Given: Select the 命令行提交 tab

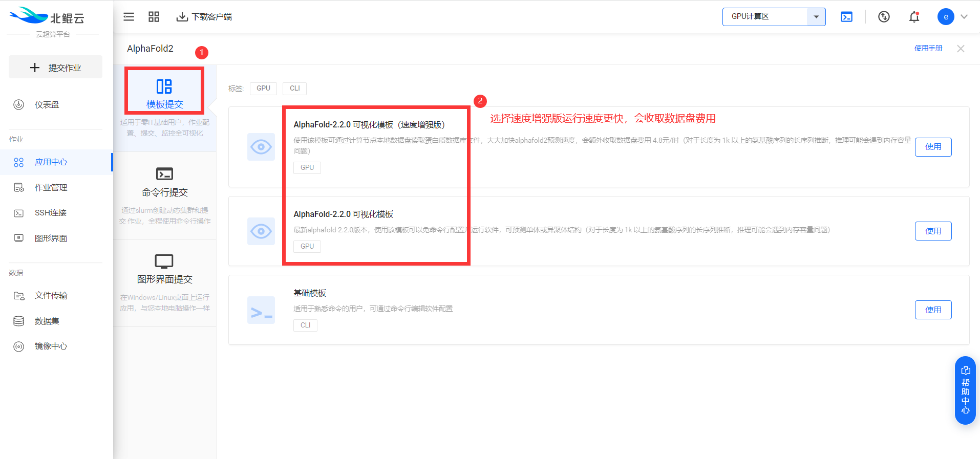Looking at the screenshot, I should pyautogui.click(x=165, y=196).
